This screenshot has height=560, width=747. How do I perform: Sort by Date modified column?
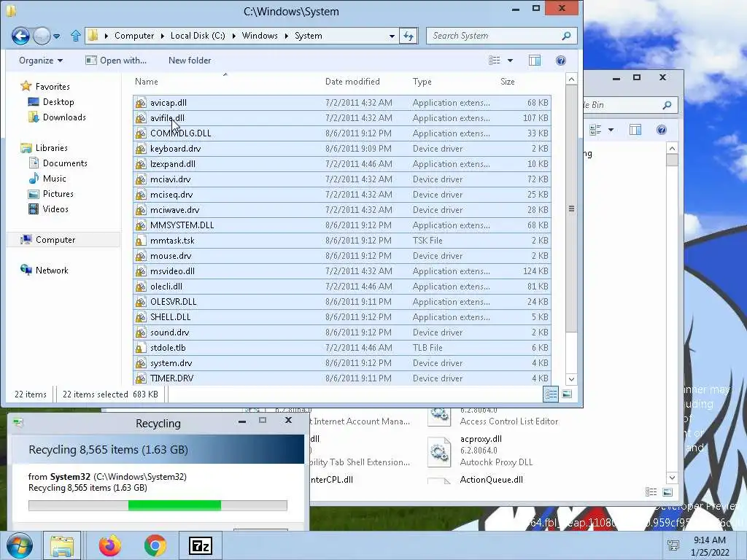352,82
